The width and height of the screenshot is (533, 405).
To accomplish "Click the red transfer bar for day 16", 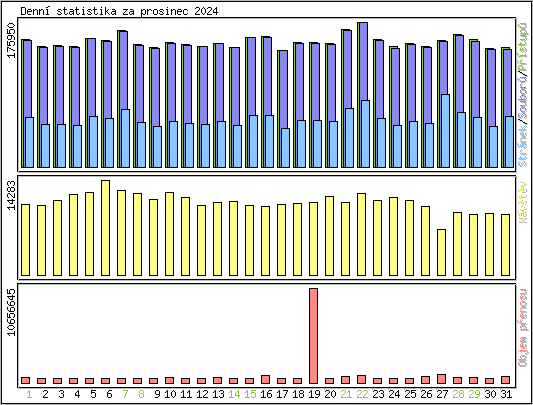I will (x=265, y=379).
